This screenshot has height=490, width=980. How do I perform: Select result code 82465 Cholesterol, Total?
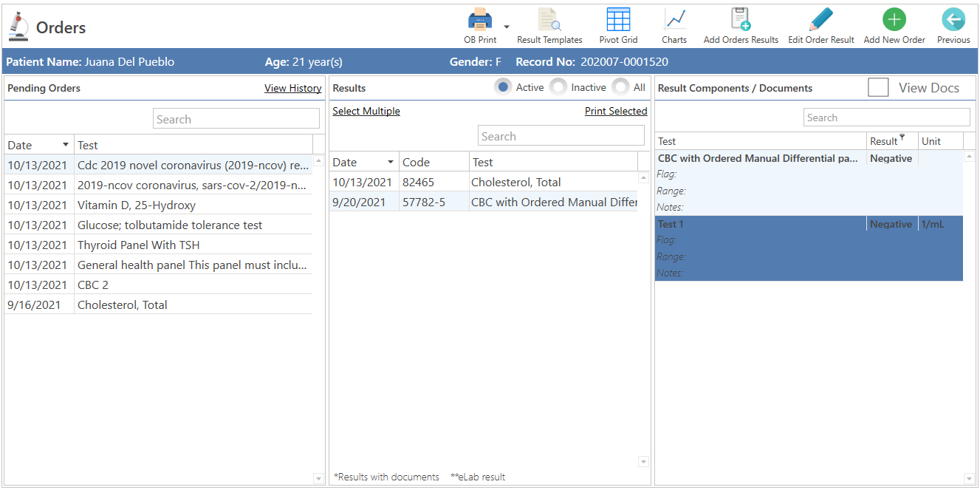tap(484, 182)
